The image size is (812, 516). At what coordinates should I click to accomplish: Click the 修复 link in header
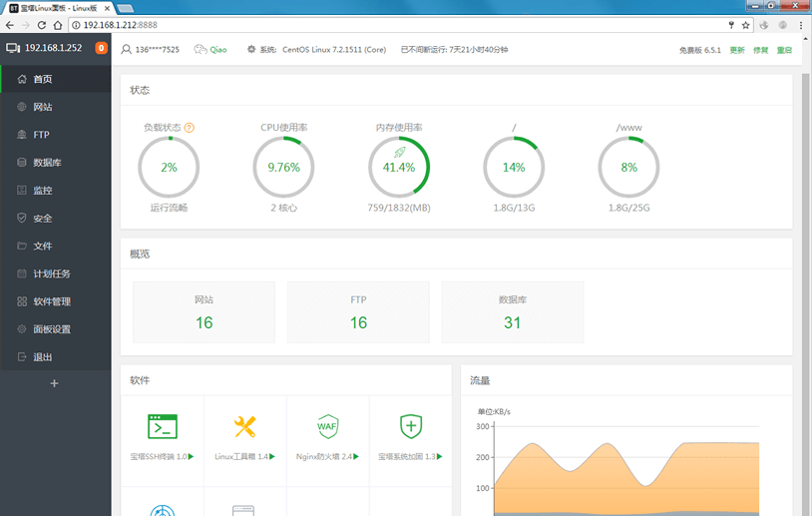(760, 50)
